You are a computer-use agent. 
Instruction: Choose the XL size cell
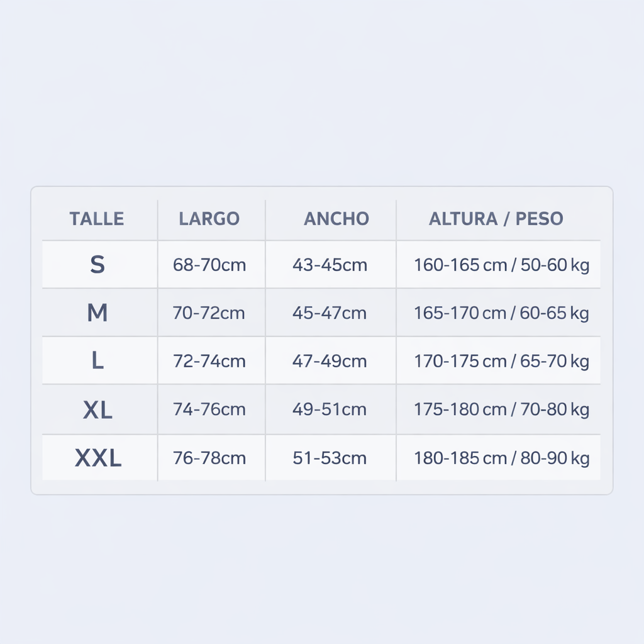tap(97, 410)
